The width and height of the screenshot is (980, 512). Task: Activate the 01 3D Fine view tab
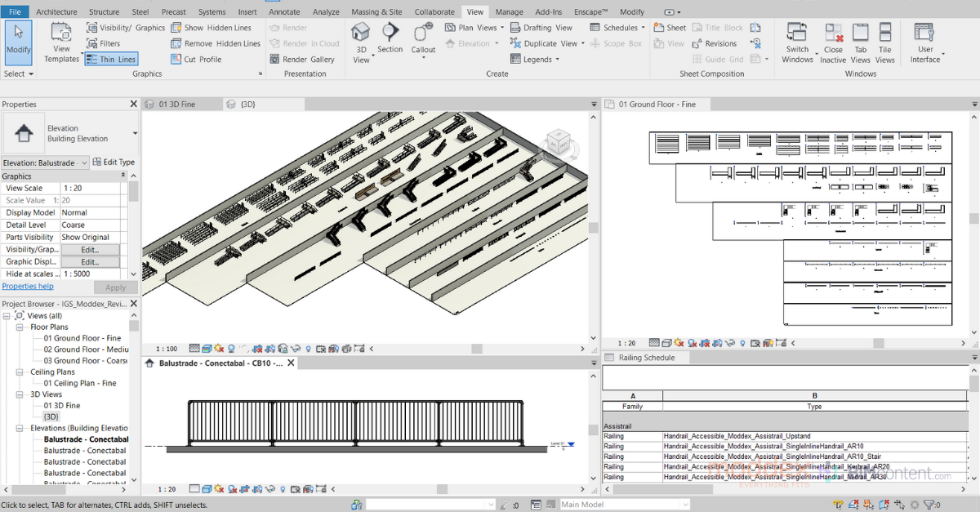[x=176, y=105]
